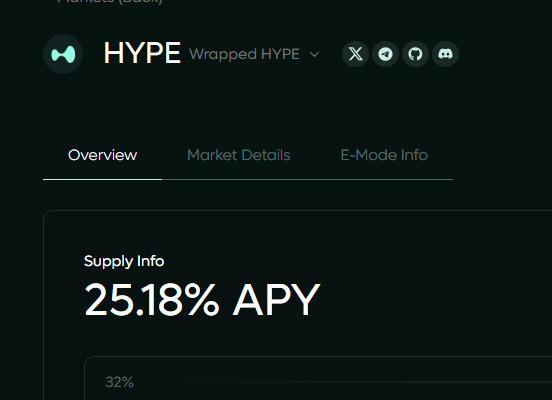Select the Supply Info heading
The height and width of the screenshot is (400, 552).
pyautogui.click(x=124, y=261)
